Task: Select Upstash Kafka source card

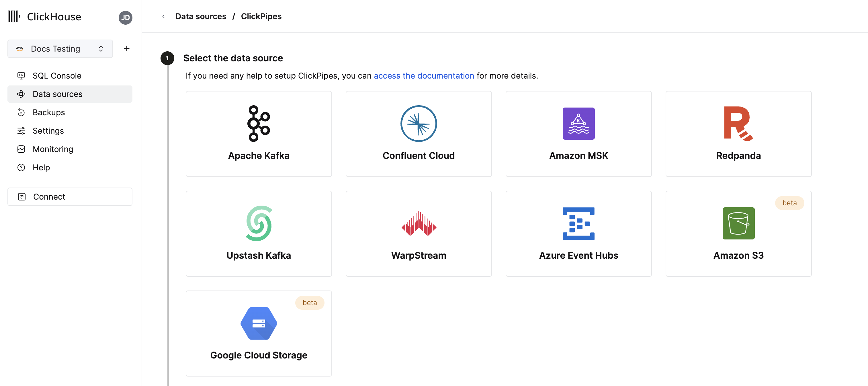Action: [x=259, y=233]
